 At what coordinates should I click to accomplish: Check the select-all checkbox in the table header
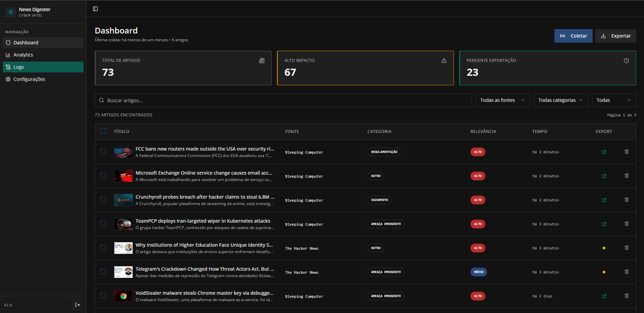pyautogui.click(x=103, y=131)
